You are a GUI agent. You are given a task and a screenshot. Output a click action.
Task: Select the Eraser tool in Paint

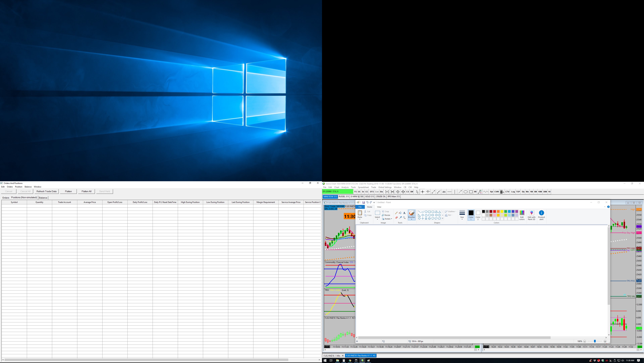click(x=396, y=218)
